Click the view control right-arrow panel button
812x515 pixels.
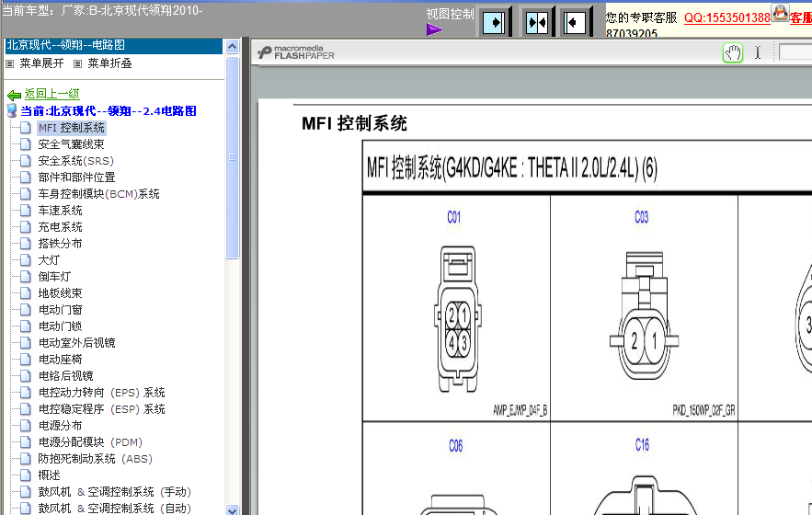point(494,22)
